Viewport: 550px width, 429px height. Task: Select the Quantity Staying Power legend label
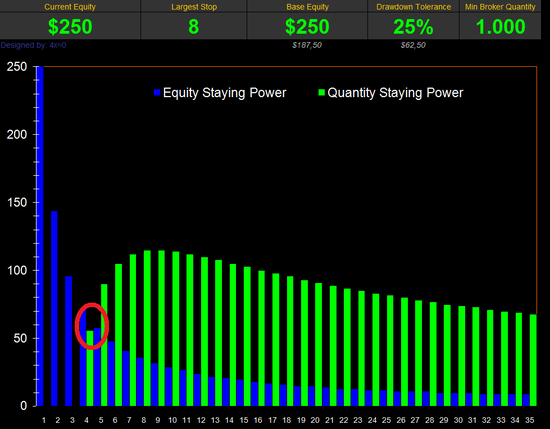pyautogui.click(x=395, y=93)
